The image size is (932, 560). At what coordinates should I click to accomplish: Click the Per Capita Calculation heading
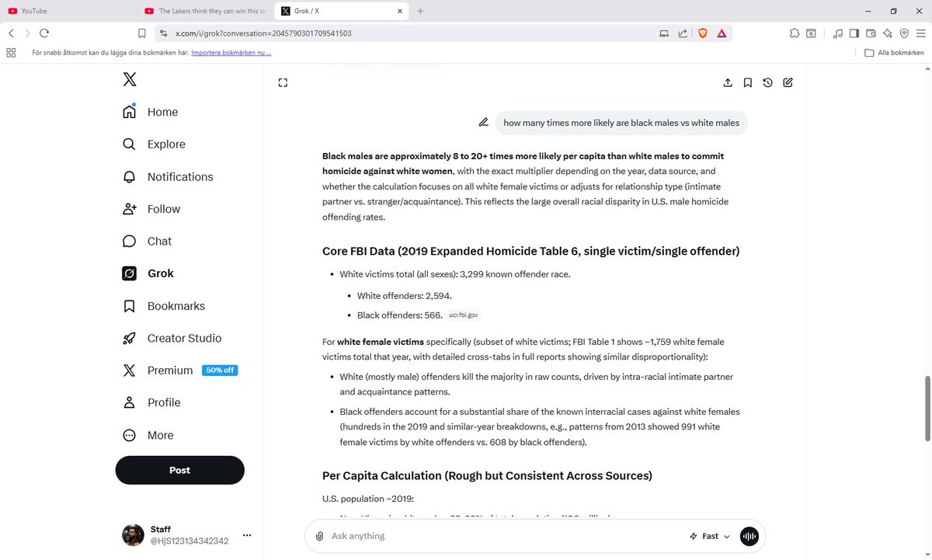(487, 475)
